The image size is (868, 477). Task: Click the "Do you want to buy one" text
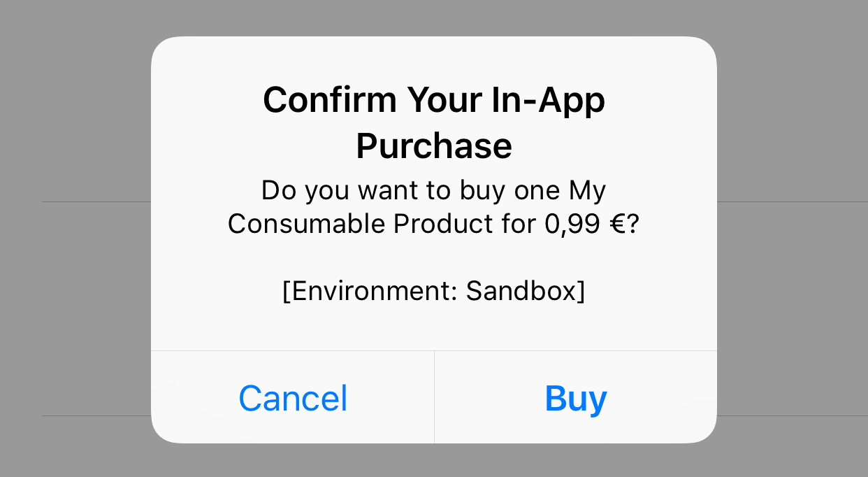[x=411, y=190]
